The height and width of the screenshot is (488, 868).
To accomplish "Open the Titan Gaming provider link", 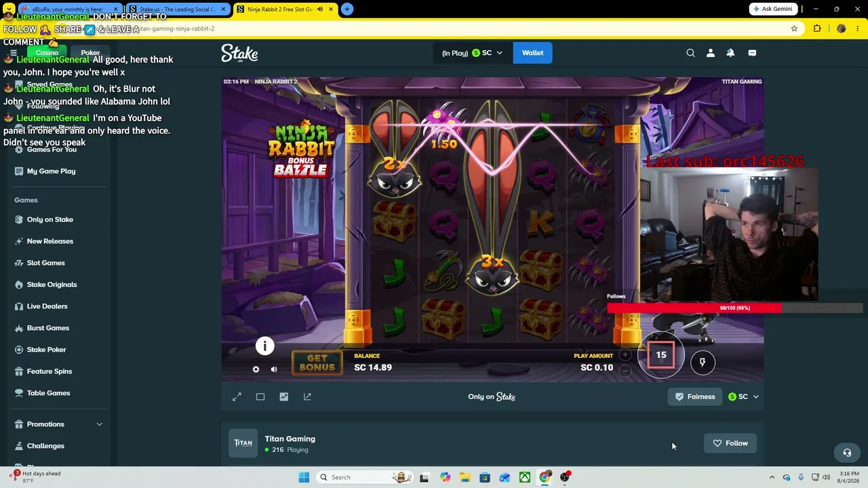I will point(290,439).
